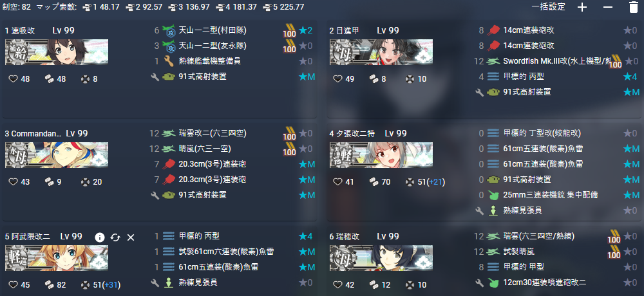
Task: Click the Lv 99 label of 瑞穂改
Action: pos(388,236)
